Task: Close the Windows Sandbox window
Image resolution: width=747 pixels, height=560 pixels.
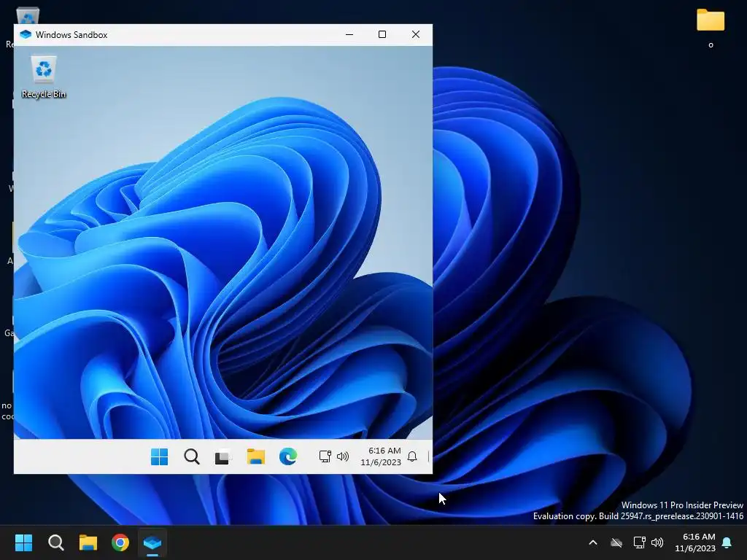Action: [415, 34]
